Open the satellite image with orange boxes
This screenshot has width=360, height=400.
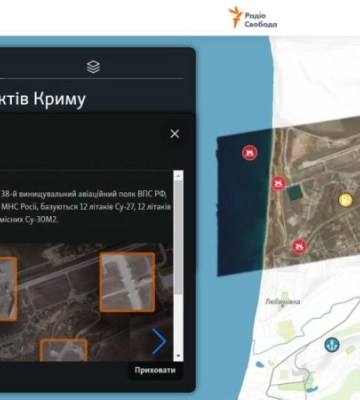[86, 302]
